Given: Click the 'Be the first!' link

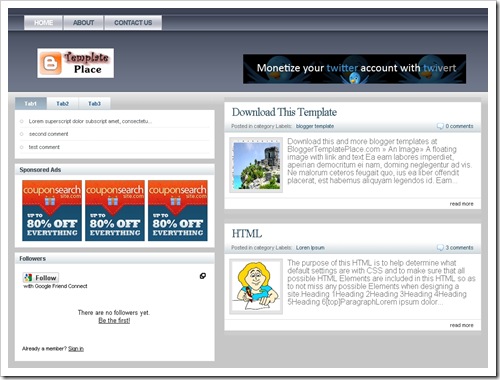Looking at the screenshot, I should click(x=114, y=321).
